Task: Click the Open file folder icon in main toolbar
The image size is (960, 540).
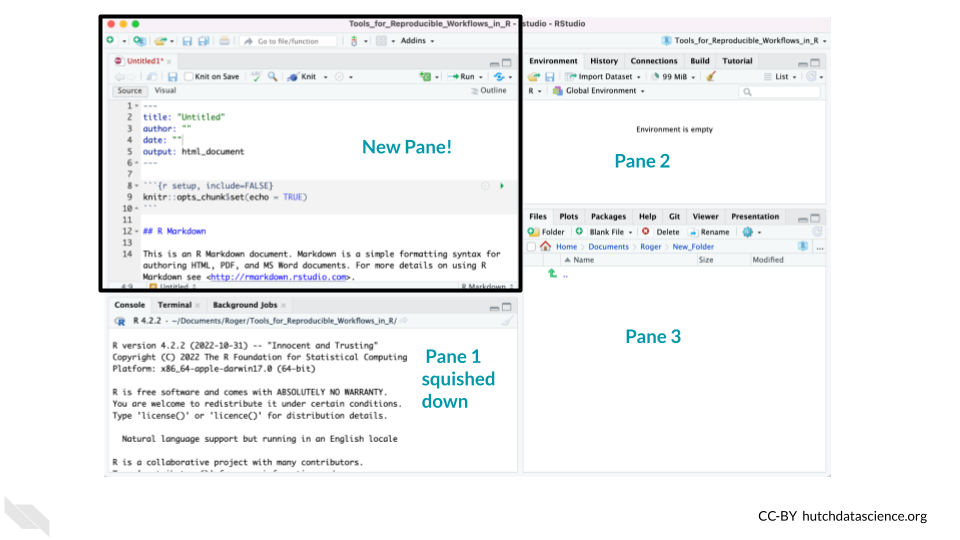Action: click(160, 41)
